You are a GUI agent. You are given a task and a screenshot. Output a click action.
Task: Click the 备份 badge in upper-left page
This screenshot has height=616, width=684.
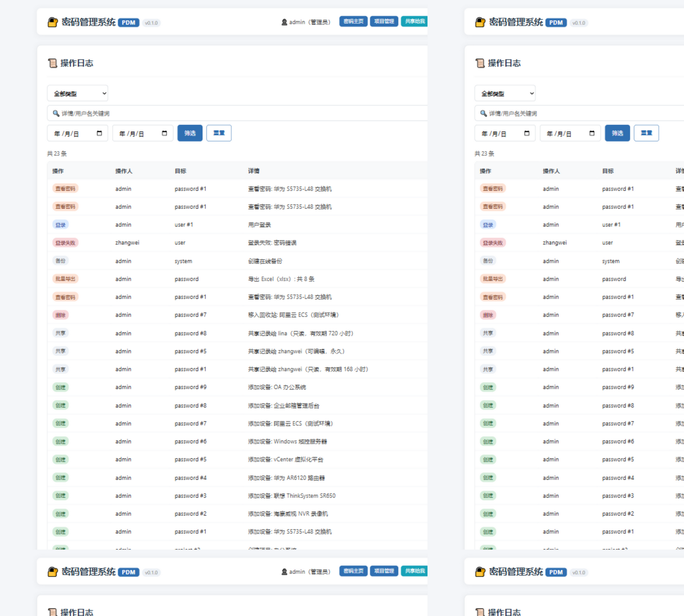[x=61, y=261]
